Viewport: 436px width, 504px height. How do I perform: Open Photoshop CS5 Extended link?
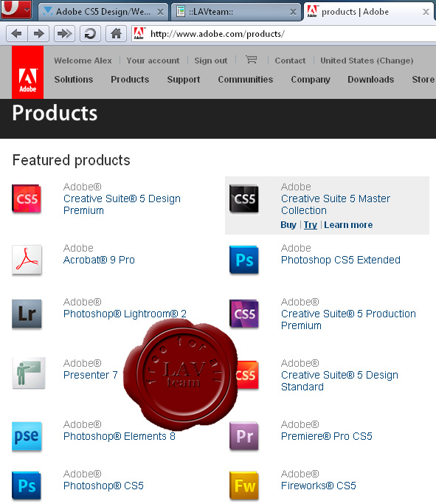click(341, 260)
